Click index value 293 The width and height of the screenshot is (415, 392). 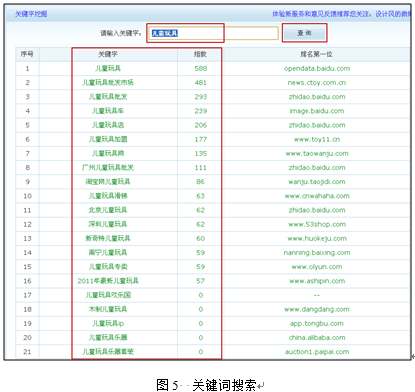pyautogui.click(x=201, y=97)
